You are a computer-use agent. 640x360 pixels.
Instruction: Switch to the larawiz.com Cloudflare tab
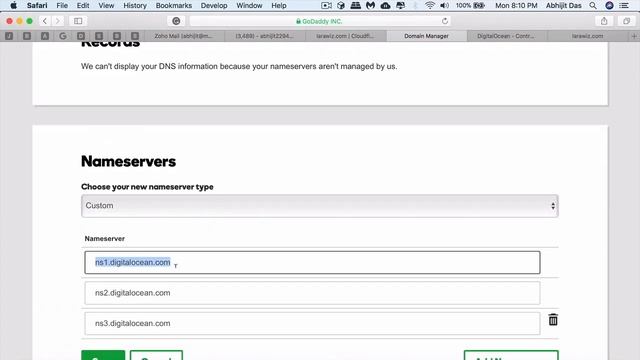[345, 36]
